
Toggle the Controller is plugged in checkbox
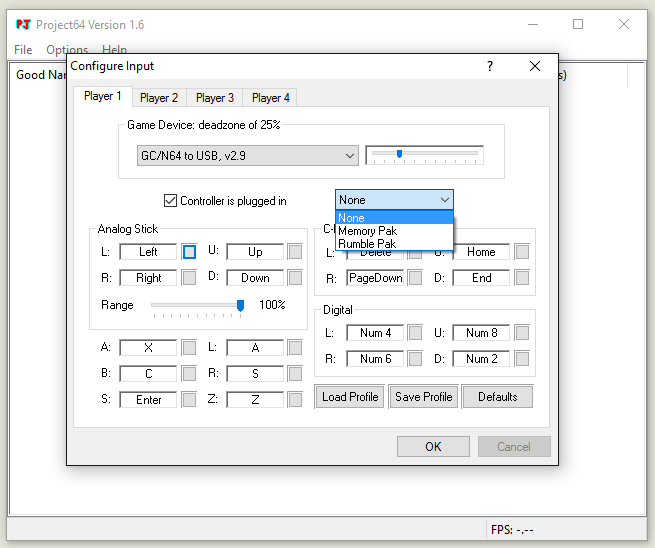[x=170, y=200]
